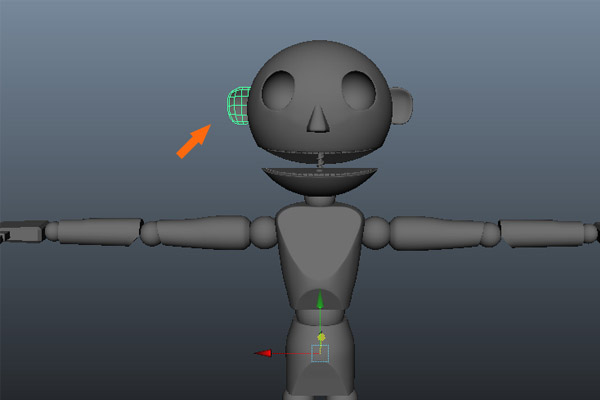
Task: Select wrist ball joint beside the blocky hand
Action: click(x=52, y=231)
